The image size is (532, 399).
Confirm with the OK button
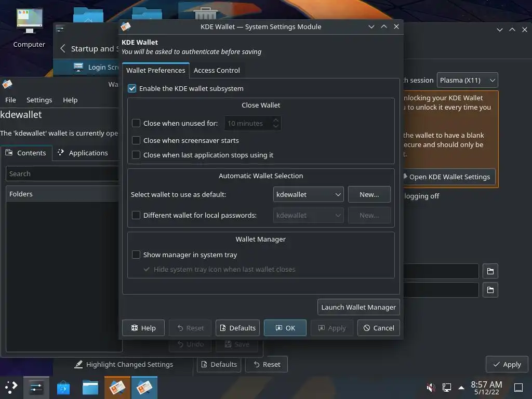285,328
